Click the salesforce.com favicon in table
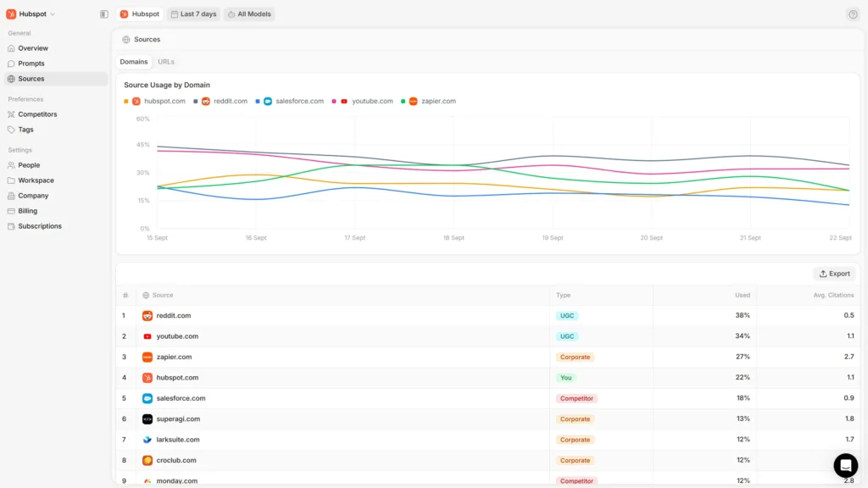868x488 pixels. [147, 398]
